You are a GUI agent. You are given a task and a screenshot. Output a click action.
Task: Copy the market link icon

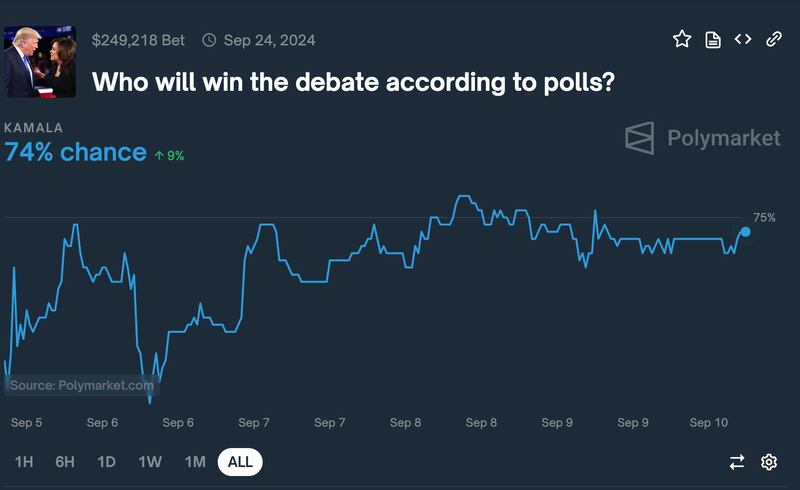[773, 39]
